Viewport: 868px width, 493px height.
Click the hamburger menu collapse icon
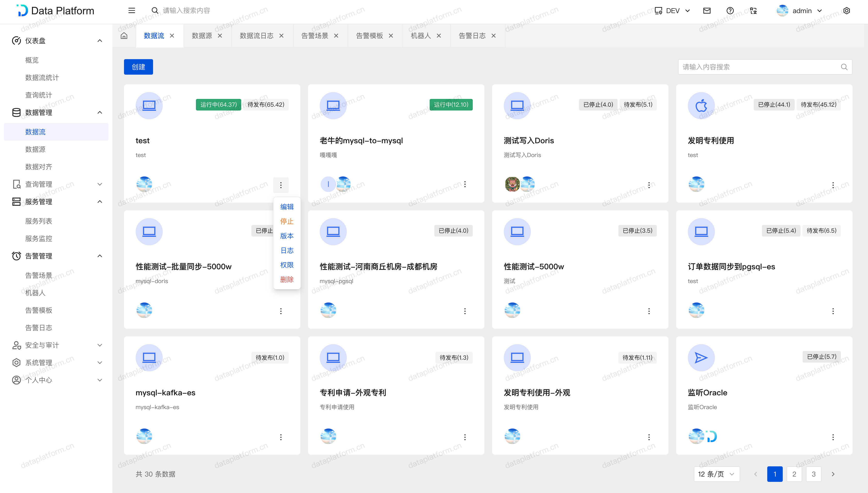pyautogui.click(x=132, y=10)
